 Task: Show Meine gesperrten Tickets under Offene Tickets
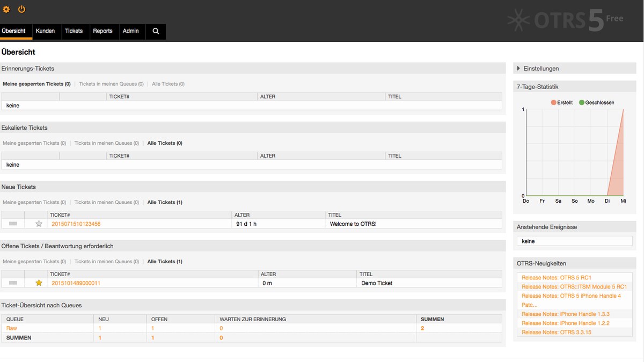(34, 261)
